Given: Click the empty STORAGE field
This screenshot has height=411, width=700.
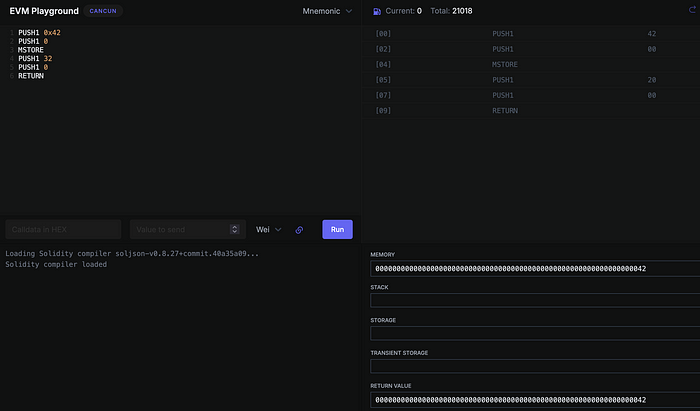Looking at the screenshot, I should click(535, 333).
